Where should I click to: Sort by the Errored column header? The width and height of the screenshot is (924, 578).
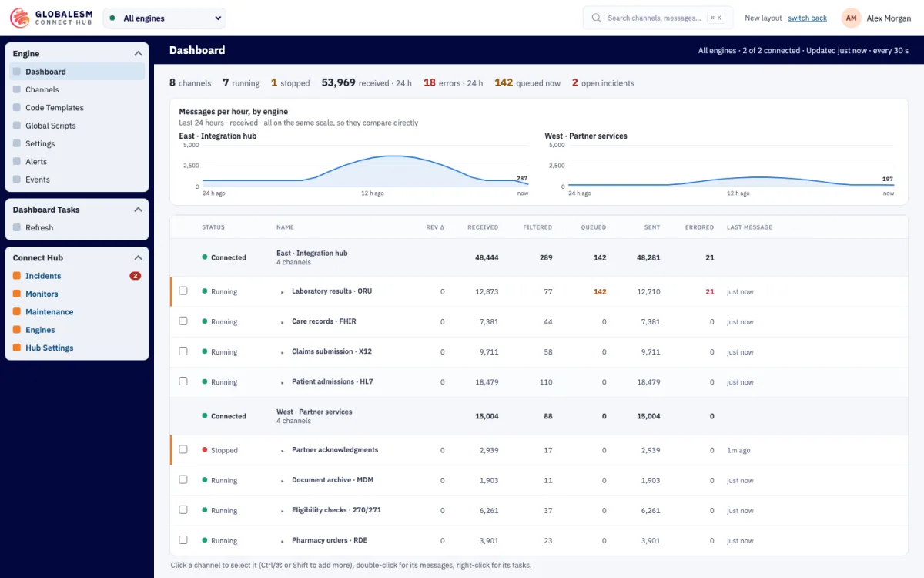tap(699, 227)
